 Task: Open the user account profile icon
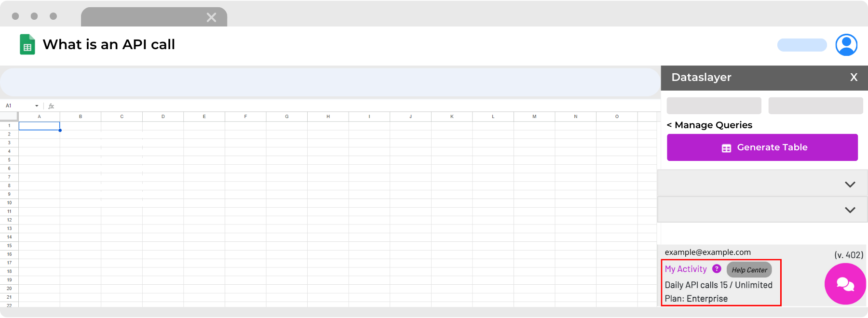click(846, 45)
